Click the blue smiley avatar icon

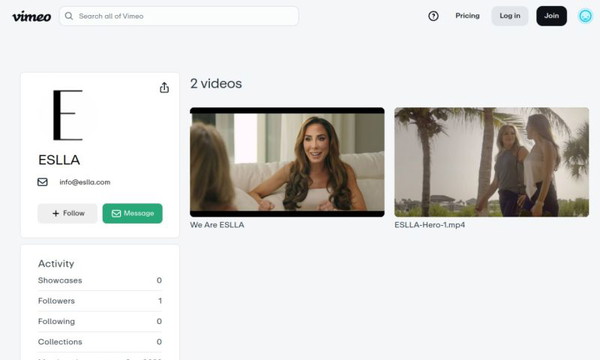pyautogui.click(x=585, y=16)
